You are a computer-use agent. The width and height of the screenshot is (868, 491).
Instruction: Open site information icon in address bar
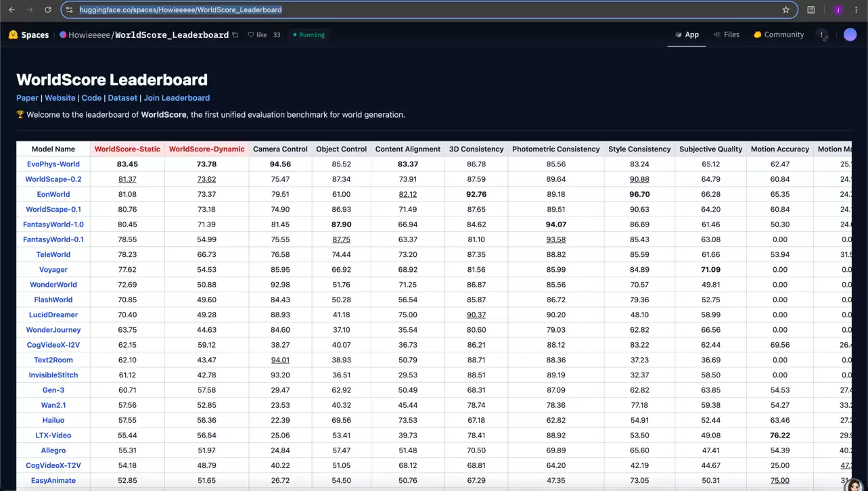click(70, 10)
